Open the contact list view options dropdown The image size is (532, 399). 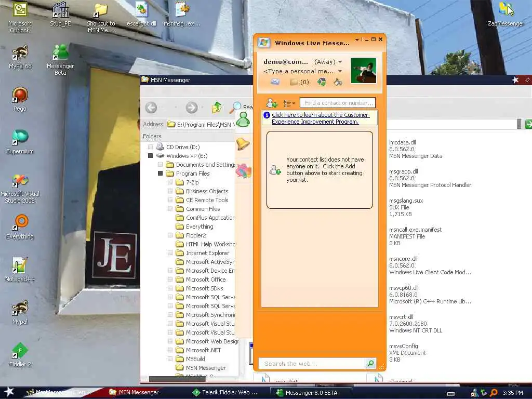289,103
